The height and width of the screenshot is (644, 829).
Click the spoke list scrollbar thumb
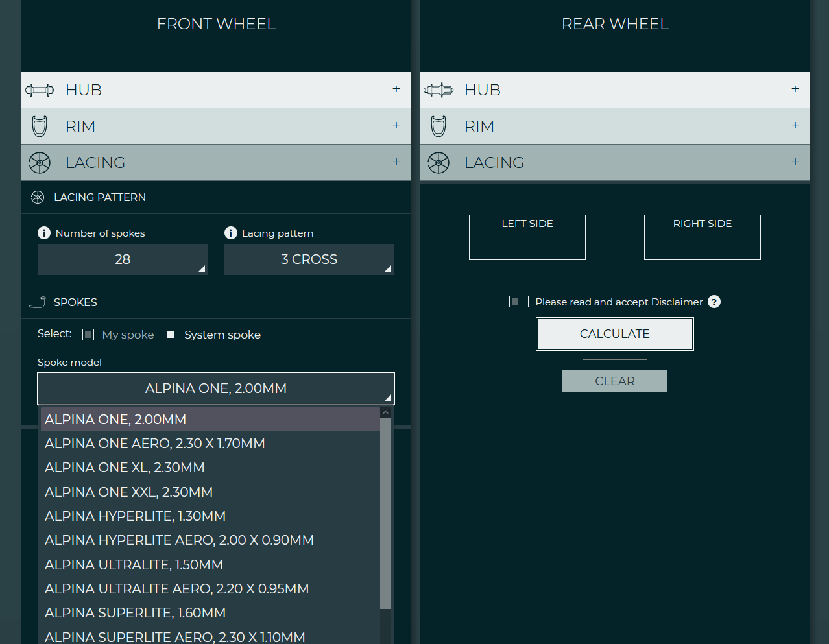386,514
